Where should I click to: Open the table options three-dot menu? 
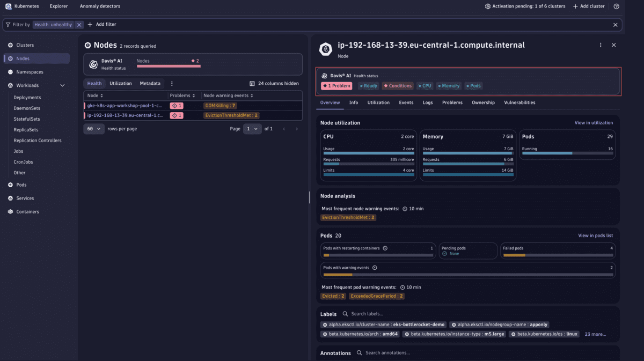coord(172,83)
